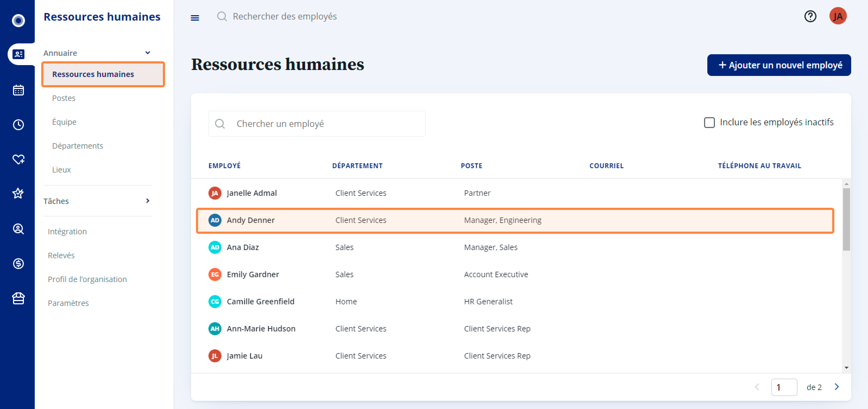Open the directory ID card icon
The height and width of the screenshot is (409, 868).
click(18, 54)
